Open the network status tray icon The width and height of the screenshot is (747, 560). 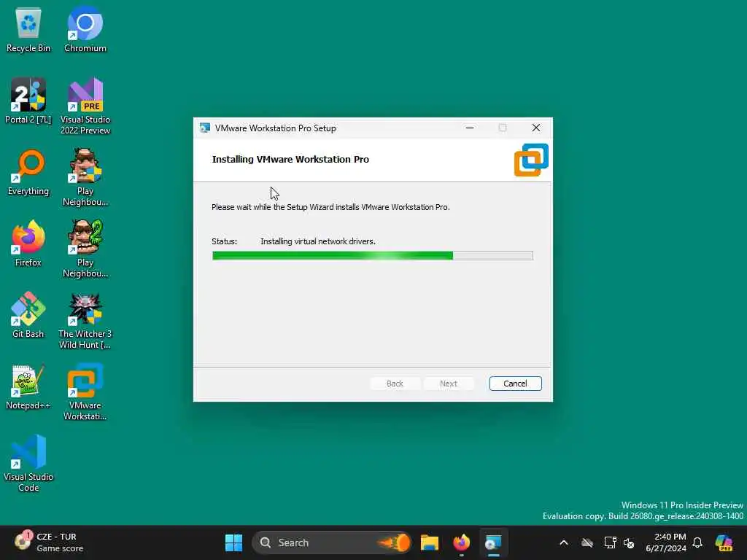pyautogui.click(x=610, y=542)
